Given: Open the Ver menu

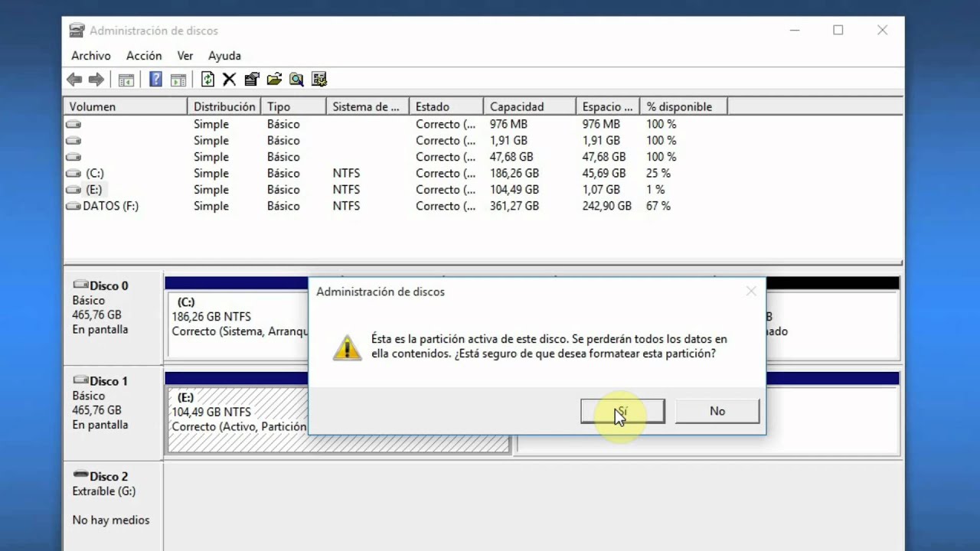Looking at the screenshot, I should click(185, 56).
